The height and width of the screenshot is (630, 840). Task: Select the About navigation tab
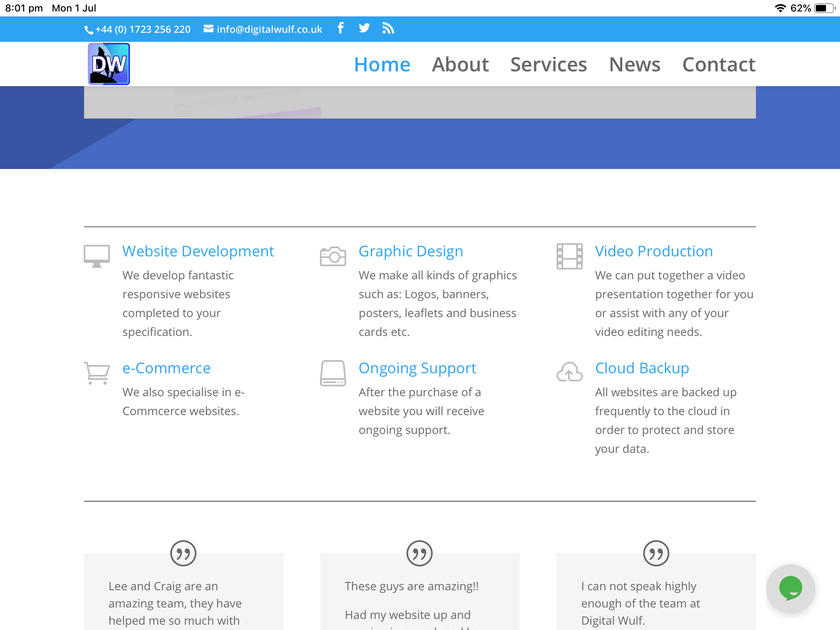pos(460,64)
